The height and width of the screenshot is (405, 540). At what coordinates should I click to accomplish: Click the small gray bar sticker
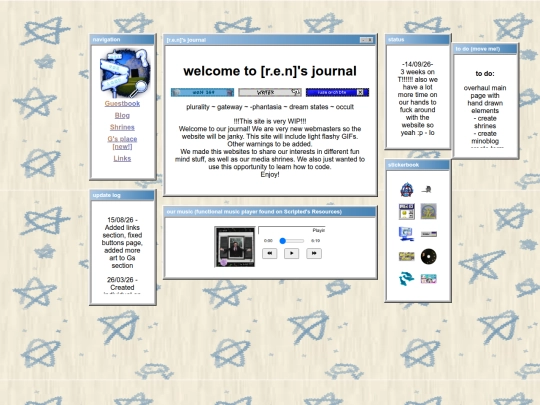pos(429,234)
